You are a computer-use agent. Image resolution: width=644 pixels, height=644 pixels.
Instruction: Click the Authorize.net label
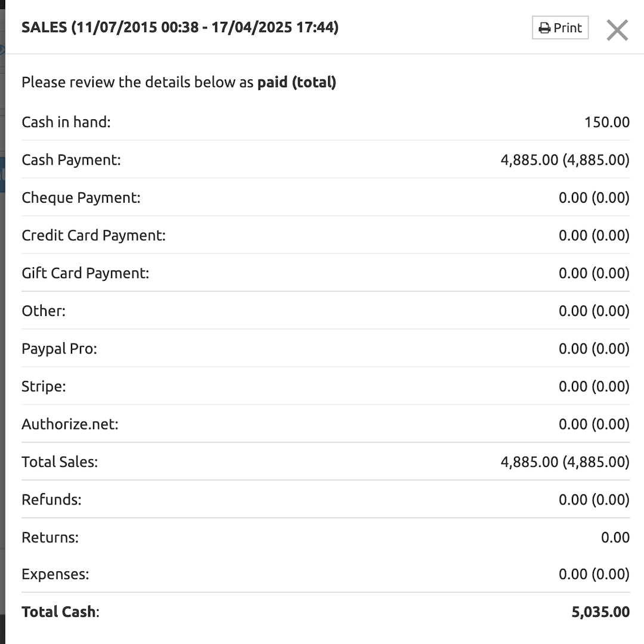click(70, 424)
